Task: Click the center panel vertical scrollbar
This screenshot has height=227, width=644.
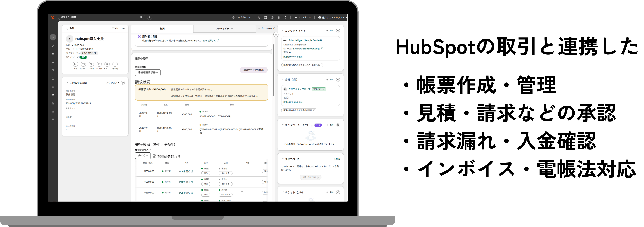Action: 274,70
